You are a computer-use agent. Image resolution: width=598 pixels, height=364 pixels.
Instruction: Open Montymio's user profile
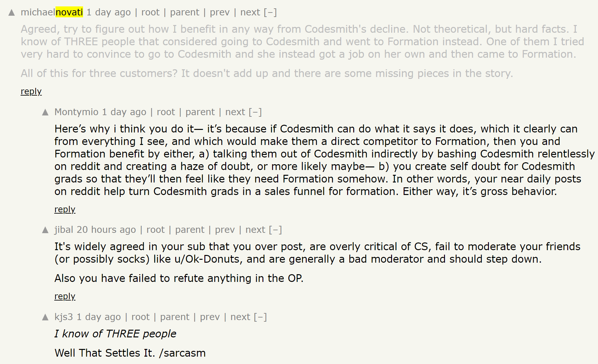[x=76, y=112]
